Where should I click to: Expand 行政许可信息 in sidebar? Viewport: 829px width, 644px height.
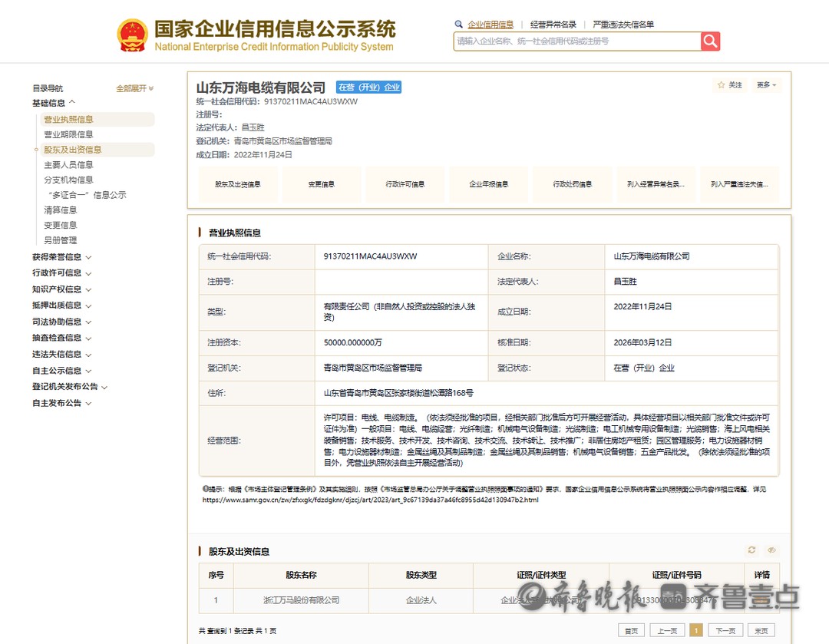pyautogui.click(x=62, y=272)
